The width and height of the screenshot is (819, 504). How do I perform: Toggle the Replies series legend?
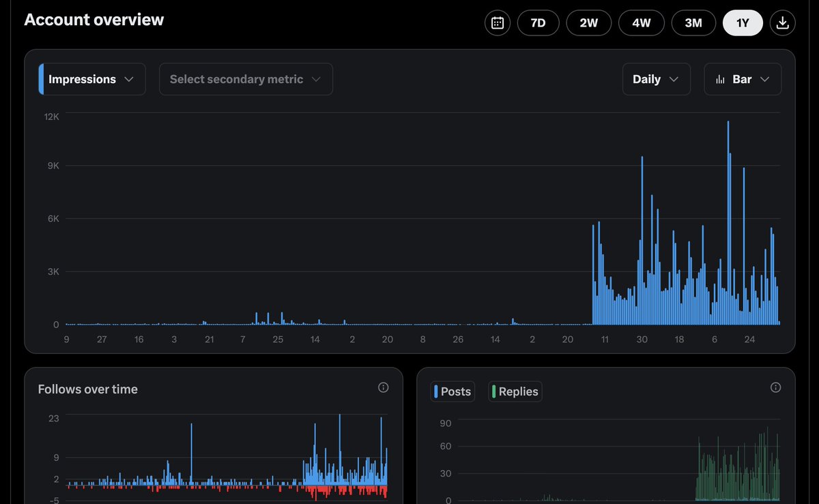[515, 391]
